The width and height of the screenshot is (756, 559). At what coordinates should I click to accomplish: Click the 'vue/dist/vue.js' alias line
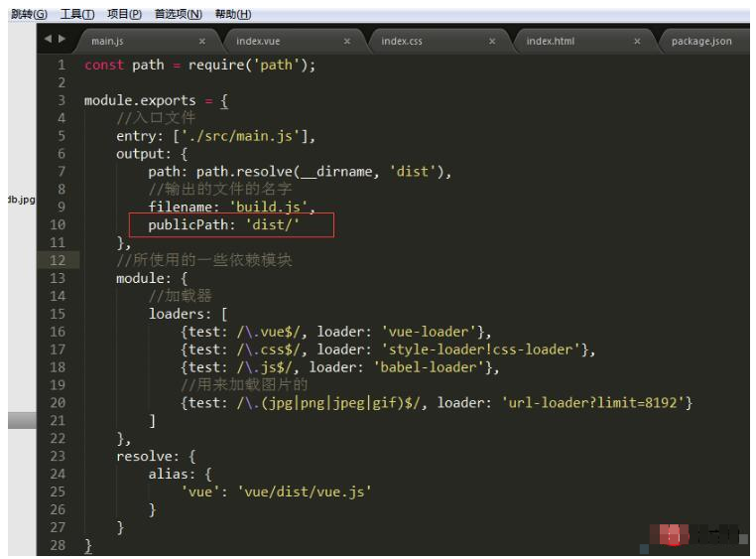click(x=276, y=492)
